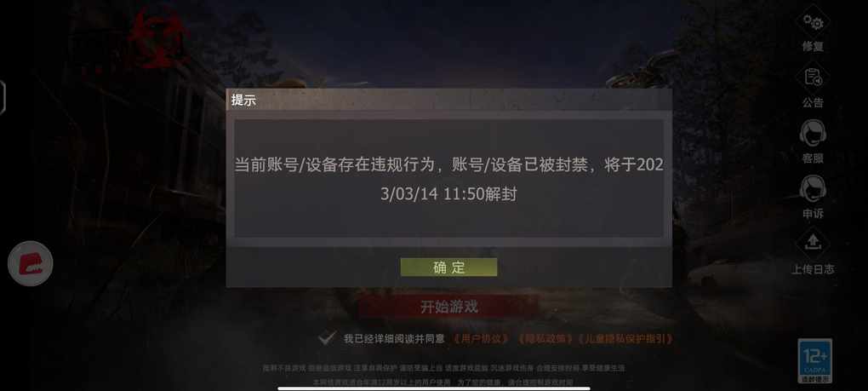Tap the red biohazard game logo
The image size is (868, 391).
156,37
